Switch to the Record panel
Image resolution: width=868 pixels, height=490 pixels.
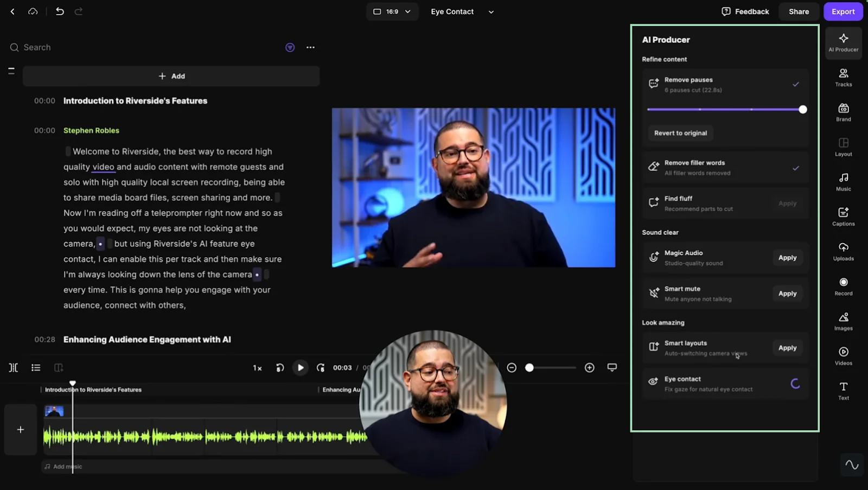pyautogui.click(x=843, y=285)
